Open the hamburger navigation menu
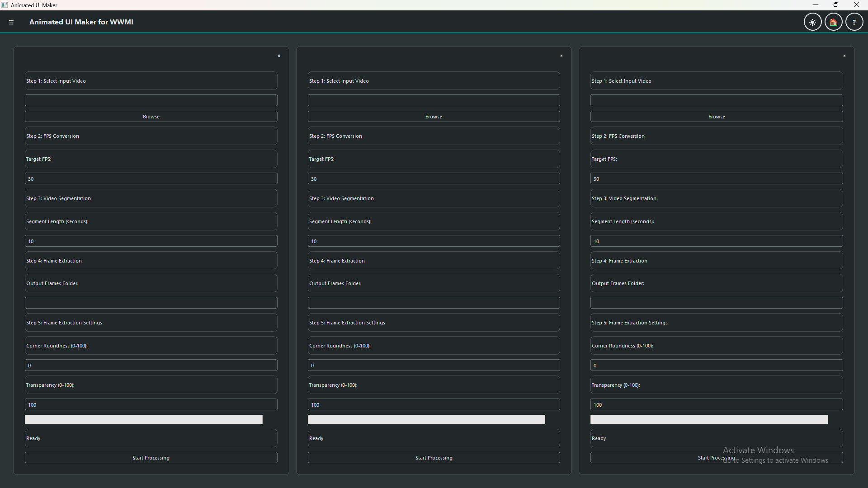Viewport: 868px width, 488px height. coord(11,22)
